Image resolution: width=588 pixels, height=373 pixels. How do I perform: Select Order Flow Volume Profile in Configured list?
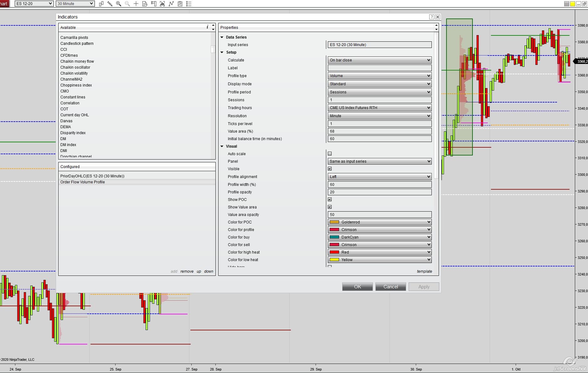tap(83, 182)
